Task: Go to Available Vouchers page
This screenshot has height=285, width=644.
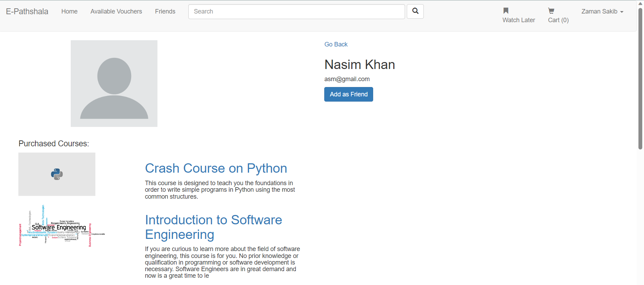Action: click(x=116, y=11)
